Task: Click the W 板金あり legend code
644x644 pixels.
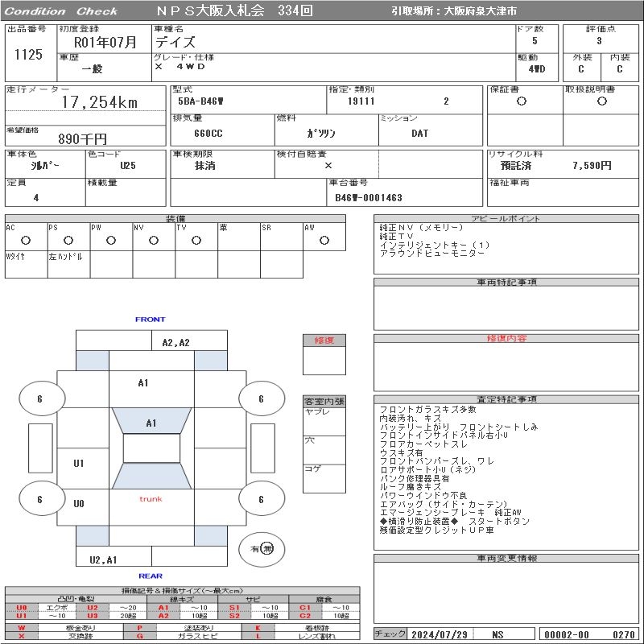Action: click(x=22, y=628)
